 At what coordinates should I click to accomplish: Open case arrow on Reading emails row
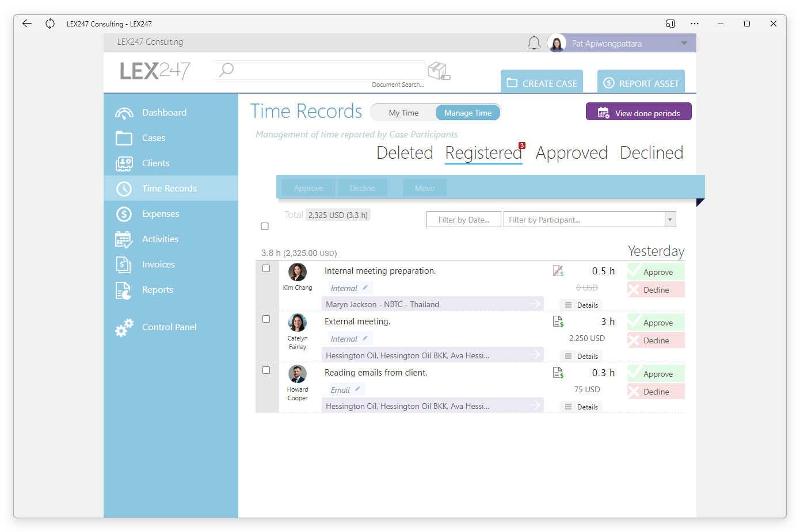[535, 405]
